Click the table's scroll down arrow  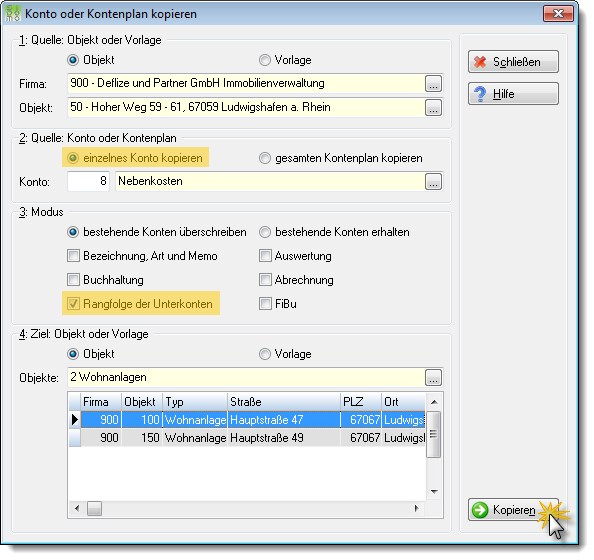pos(434,492)
